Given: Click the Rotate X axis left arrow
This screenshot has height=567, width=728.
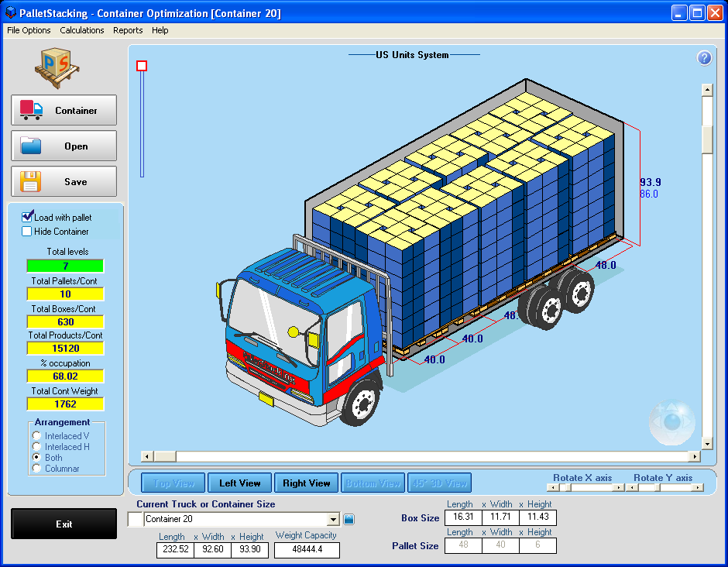Looking at the screenshot, I should click(552, 487).
